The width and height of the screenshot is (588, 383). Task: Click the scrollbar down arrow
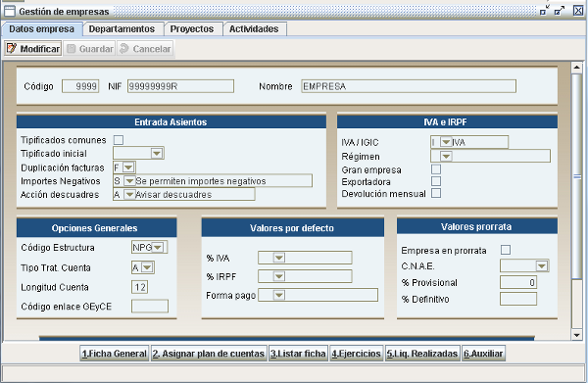point(577,335)
